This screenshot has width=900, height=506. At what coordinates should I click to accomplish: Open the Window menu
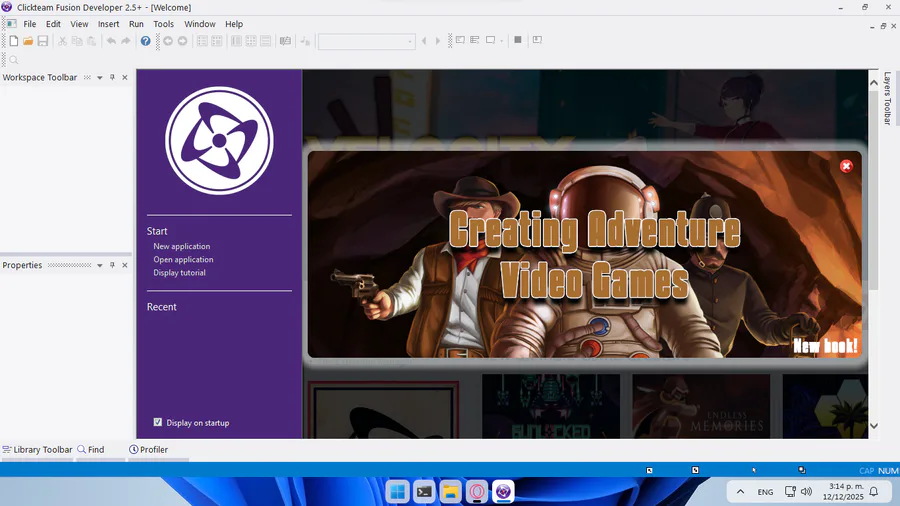pos(200,24)
